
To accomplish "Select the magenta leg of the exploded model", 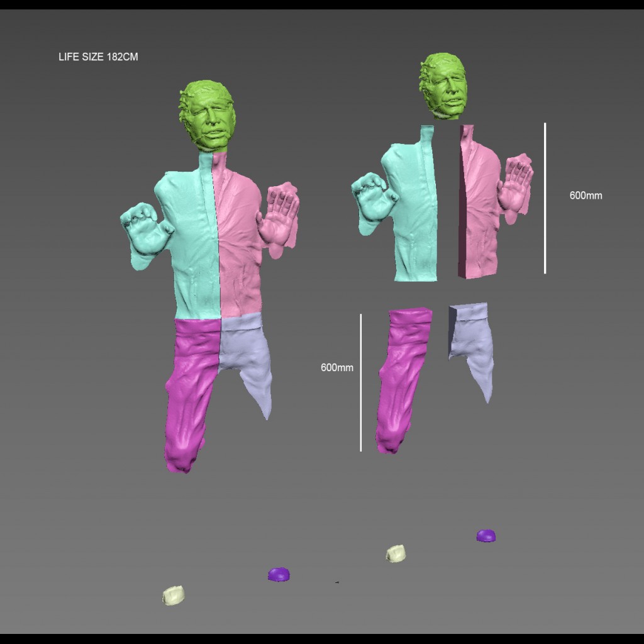I will pyautogui.click(x=402, y=377).
